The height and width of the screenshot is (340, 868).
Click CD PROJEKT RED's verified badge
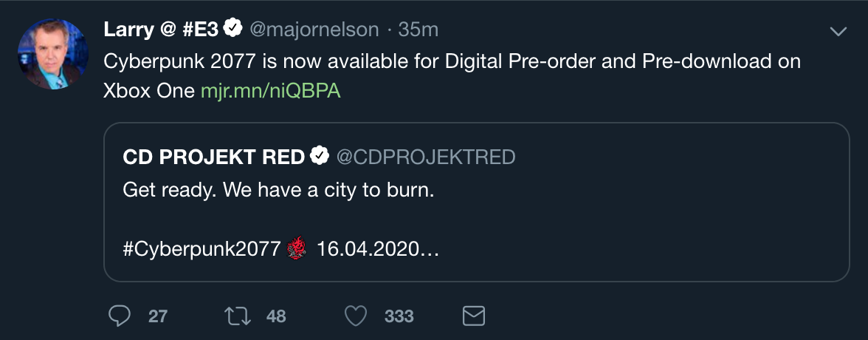320,157
